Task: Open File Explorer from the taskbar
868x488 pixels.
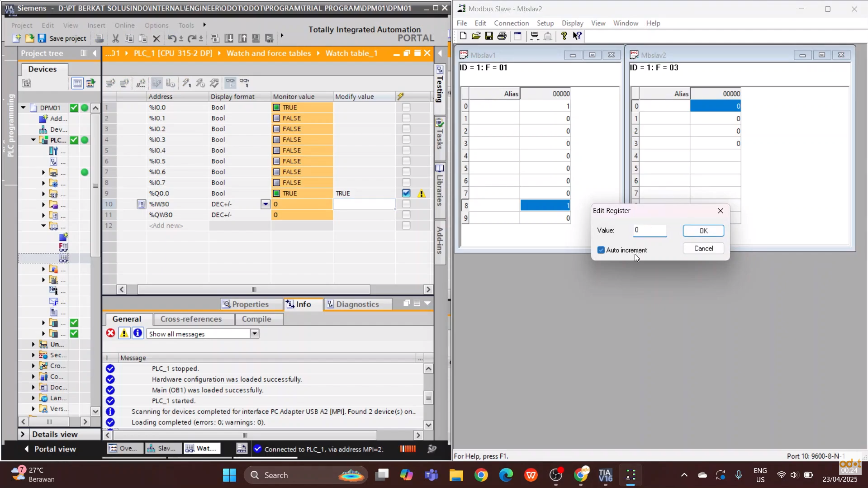Action: pos(456,475)
